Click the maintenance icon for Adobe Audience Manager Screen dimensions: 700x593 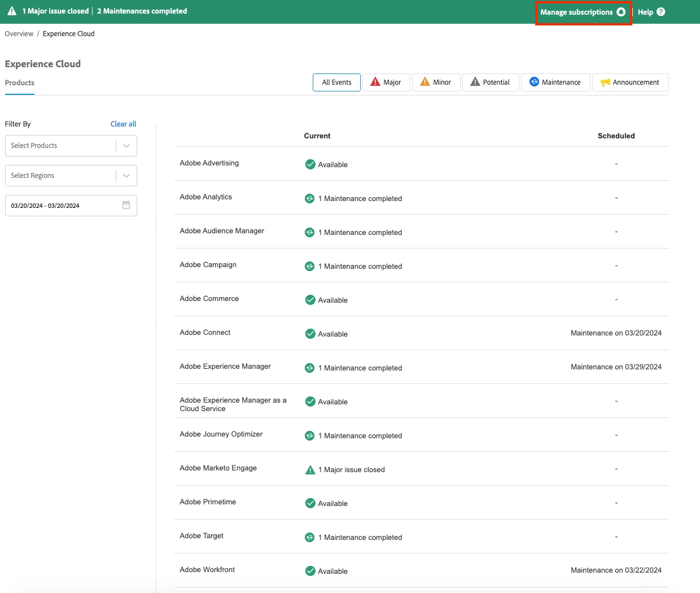point(309,232)
